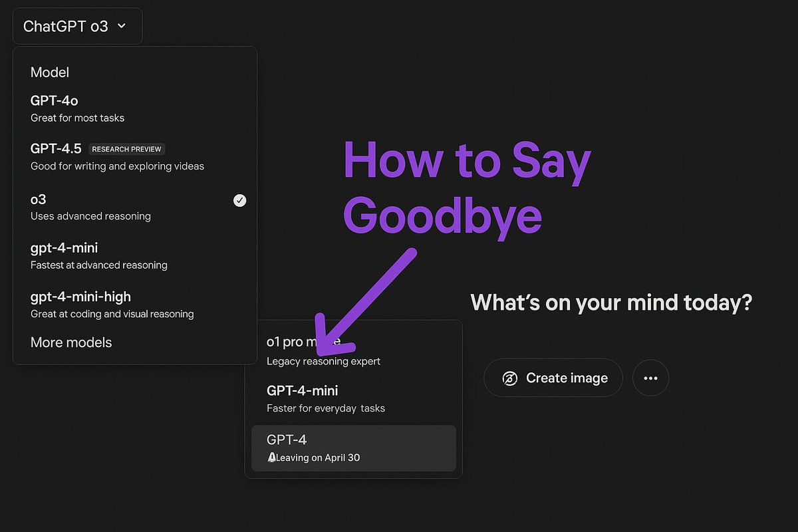Click the Create image button
Image resolution: width=798 pixels, height=532 pixels.
tap(553, 378)
